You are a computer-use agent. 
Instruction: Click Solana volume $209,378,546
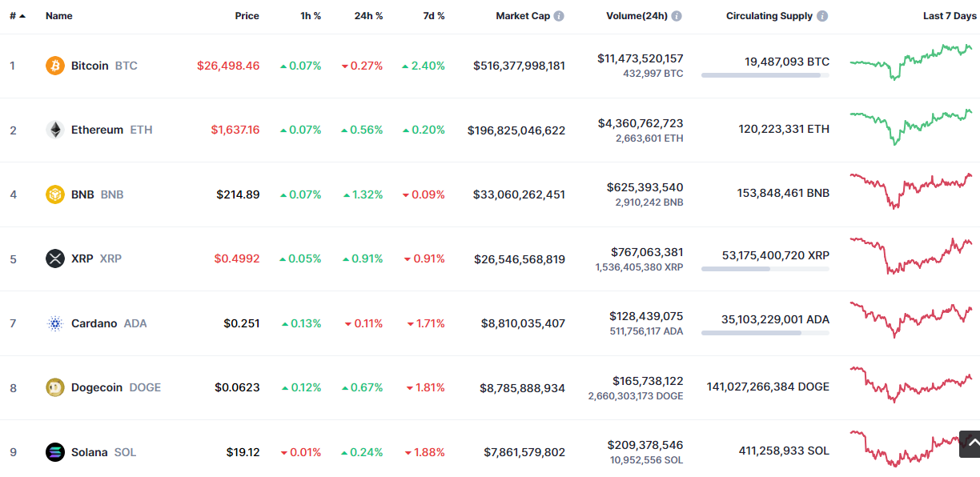click(645, 445)
